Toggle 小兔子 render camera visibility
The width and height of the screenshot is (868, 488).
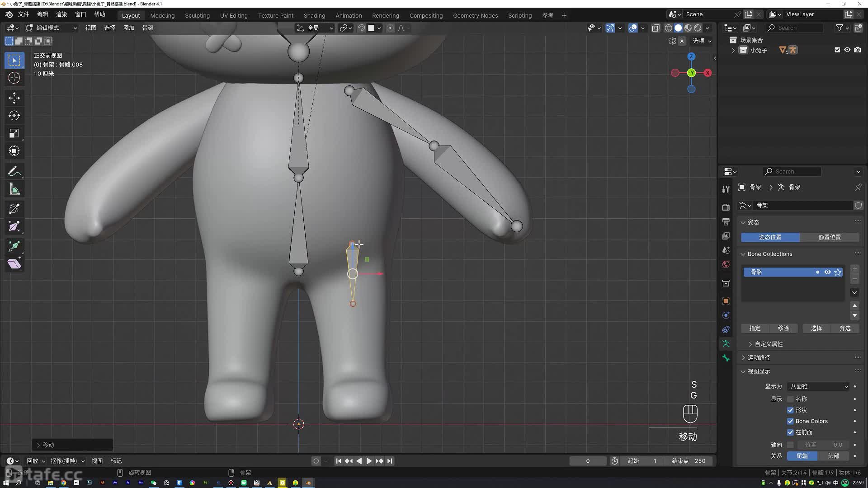pyautogui.click(x=858, y=50)
